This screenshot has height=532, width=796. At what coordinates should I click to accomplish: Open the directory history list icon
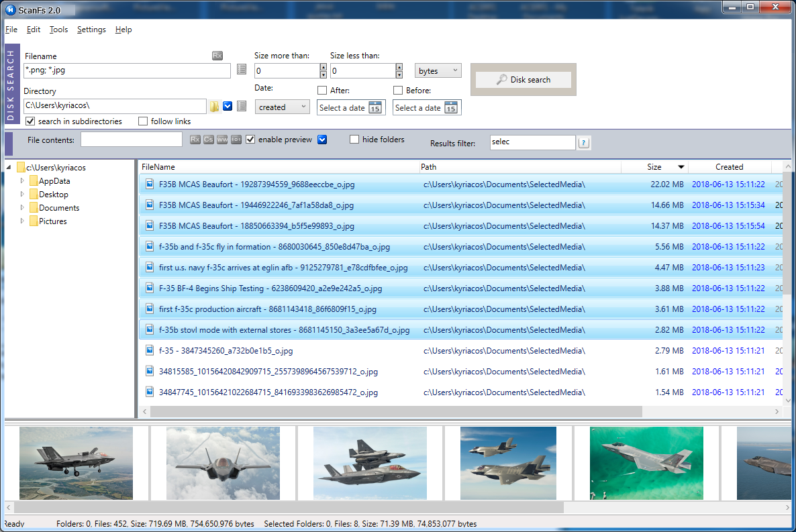pos(242,106)
